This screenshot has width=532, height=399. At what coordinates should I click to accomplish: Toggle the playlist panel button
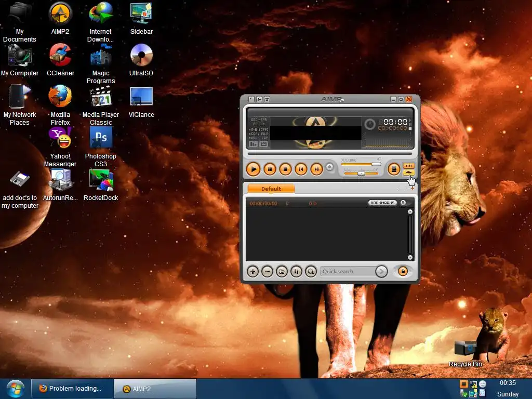(394, 169)
